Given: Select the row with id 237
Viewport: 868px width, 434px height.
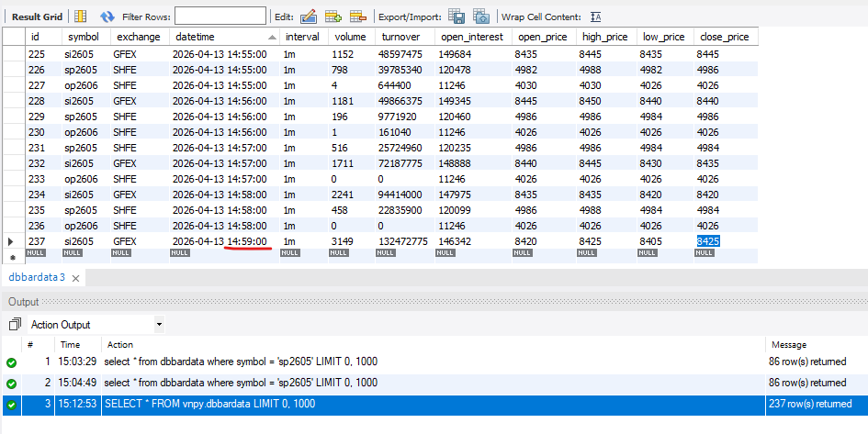Looking at the screenshot, I should (x=39, y=240).
